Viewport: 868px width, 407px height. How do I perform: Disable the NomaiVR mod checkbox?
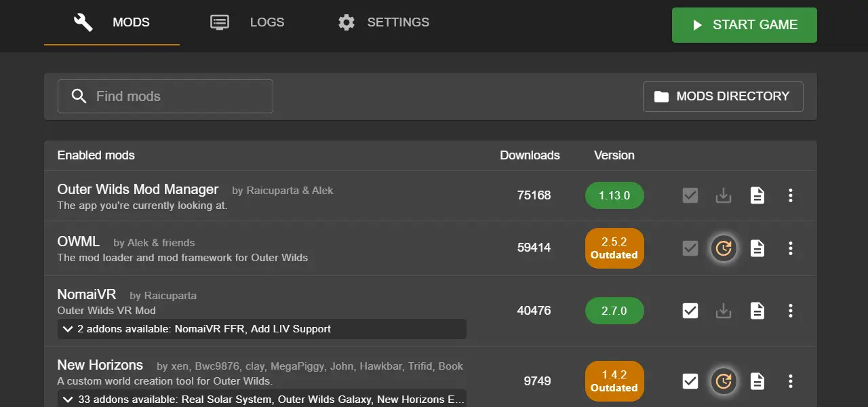[x=690, y=311]
